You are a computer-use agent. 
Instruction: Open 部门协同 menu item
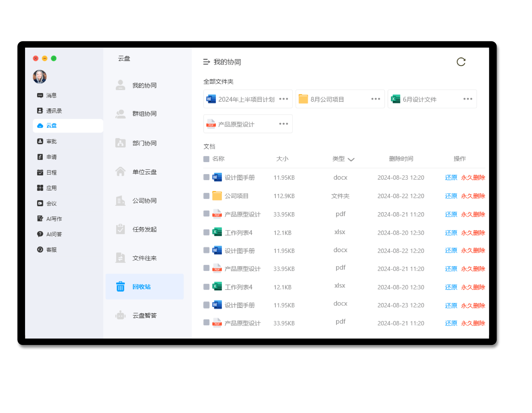[x=145, y=143]
